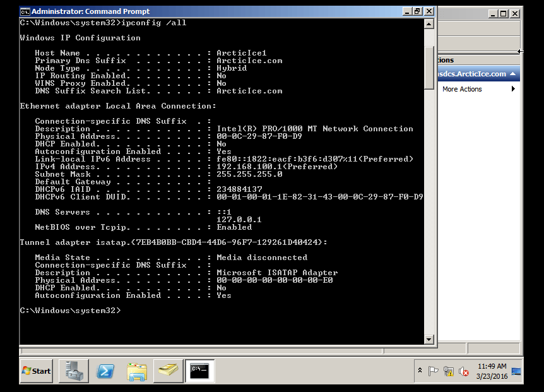544x392 pixels.
Task: Select the active Command Prompt taskbar button
Action: [199, 371]
